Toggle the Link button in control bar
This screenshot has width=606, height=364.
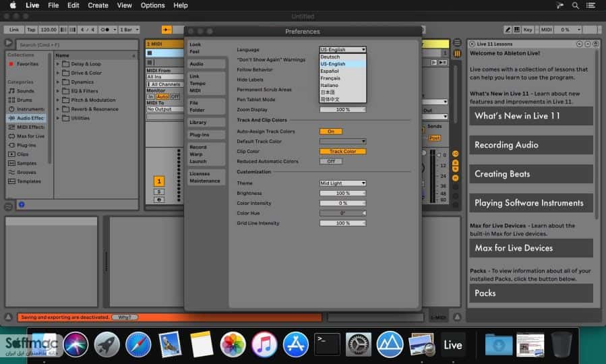pyautogui.click(x=14, y=30)
